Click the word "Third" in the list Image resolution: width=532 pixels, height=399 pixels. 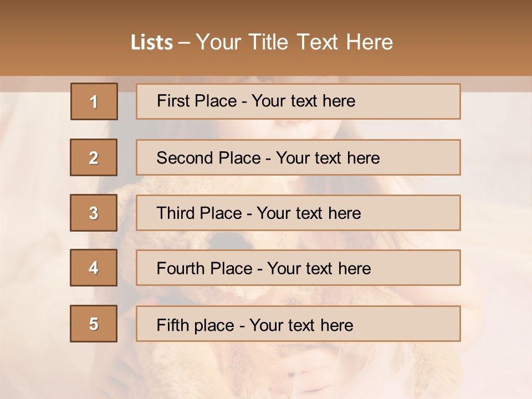pyautogui.click(x=176, y=213)
